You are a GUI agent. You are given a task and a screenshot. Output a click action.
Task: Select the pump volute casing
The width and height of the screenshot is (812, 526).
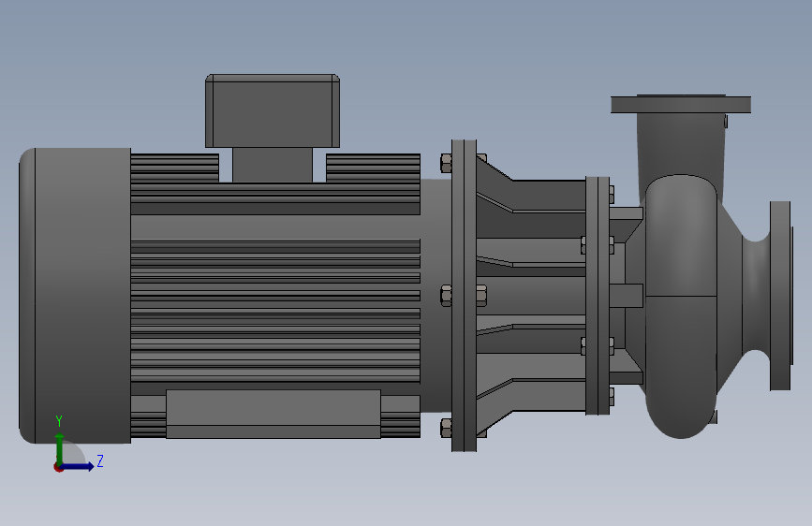(x=682, y=306)
